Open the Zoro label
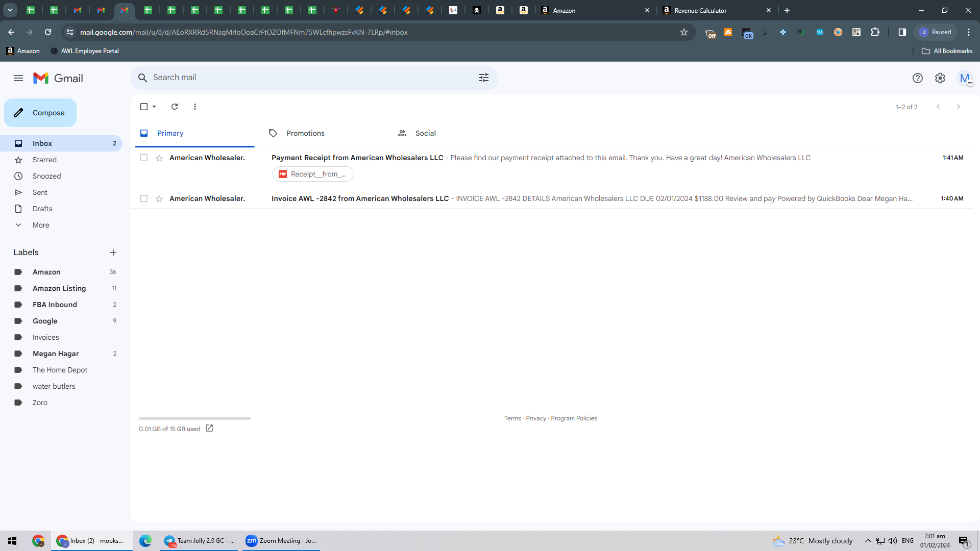Viewport: 980px width, 551px height. click(61, 403)
